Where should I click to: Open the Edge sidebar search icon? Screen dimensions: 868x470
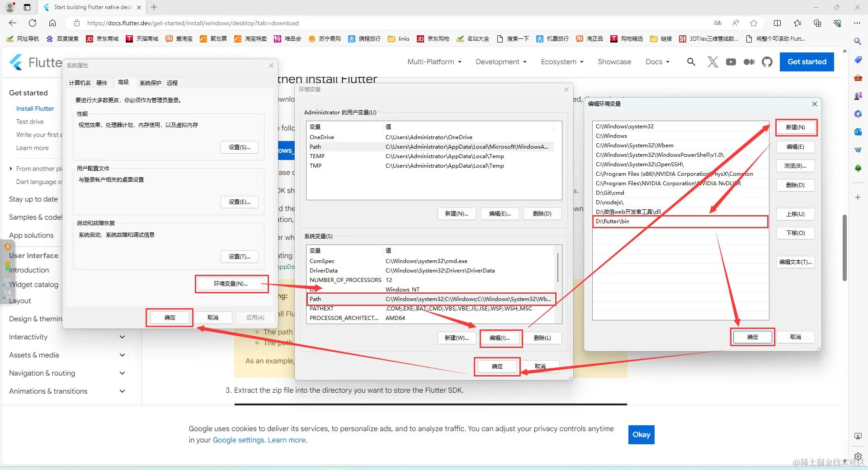tap(858, 42)
